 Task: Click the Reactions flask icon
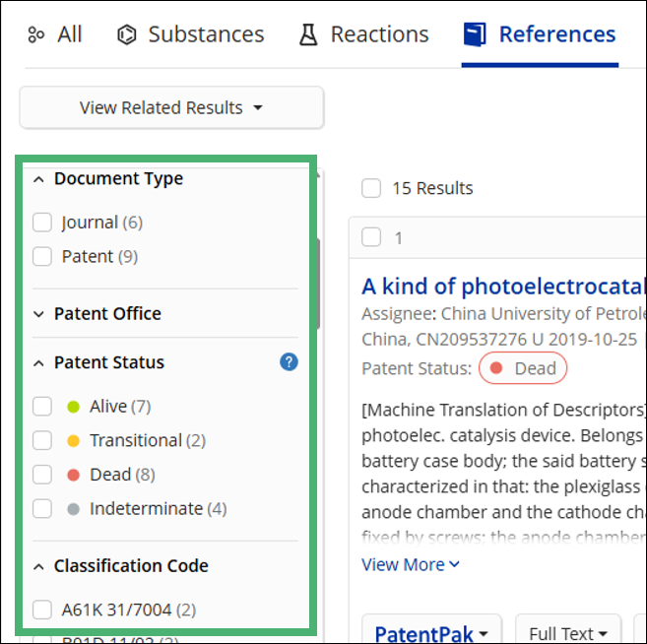tap(308, 34)
